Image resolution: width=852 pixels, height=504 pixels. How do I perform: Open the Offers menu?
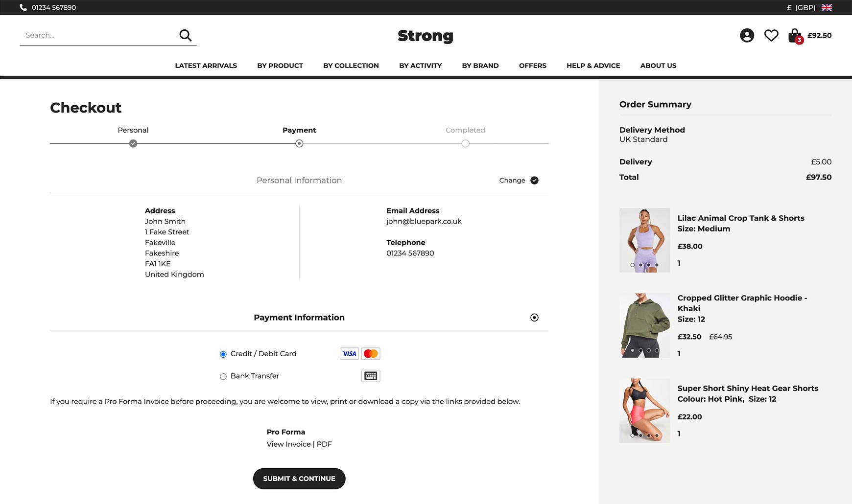pyautogui.click(x=533, y=66)
